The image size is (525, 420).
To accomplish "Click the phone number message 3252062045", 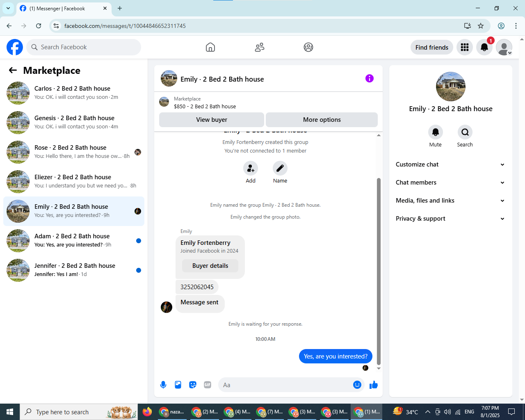I will [x=197, y=287].
